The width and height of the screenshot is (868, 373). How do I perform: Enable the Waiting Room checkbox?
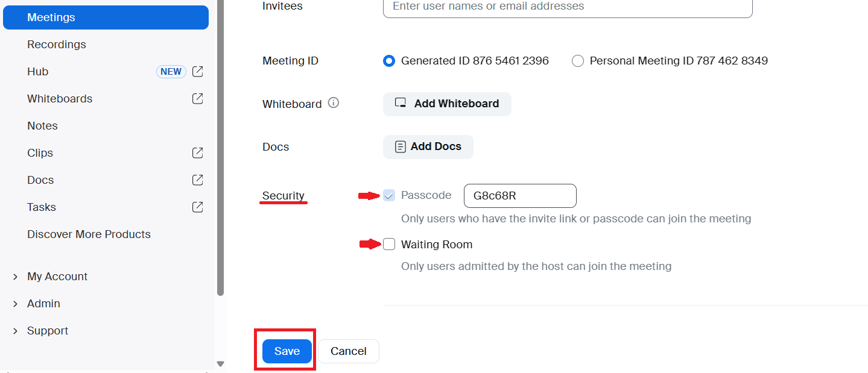click(390, 244)
